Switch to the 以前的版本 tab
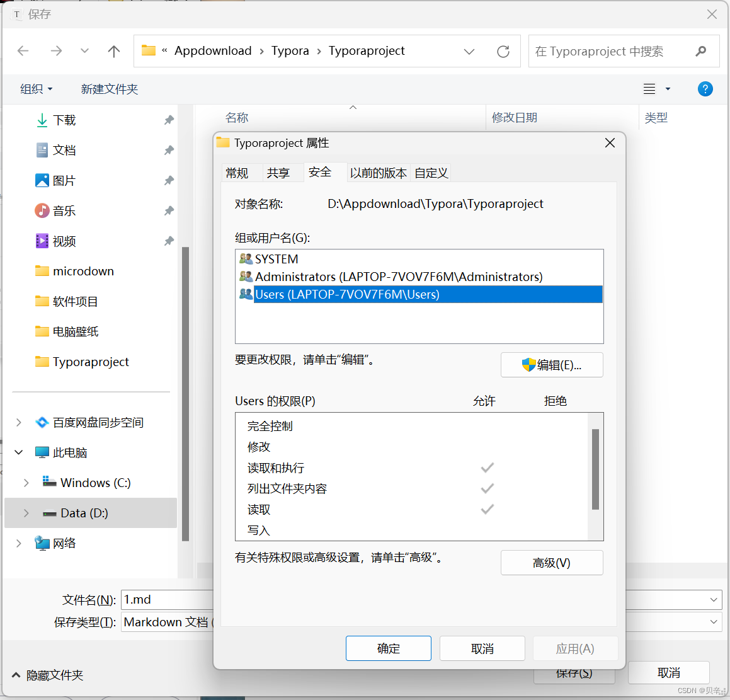The image size is (730, 700). (x=378, y=173)
